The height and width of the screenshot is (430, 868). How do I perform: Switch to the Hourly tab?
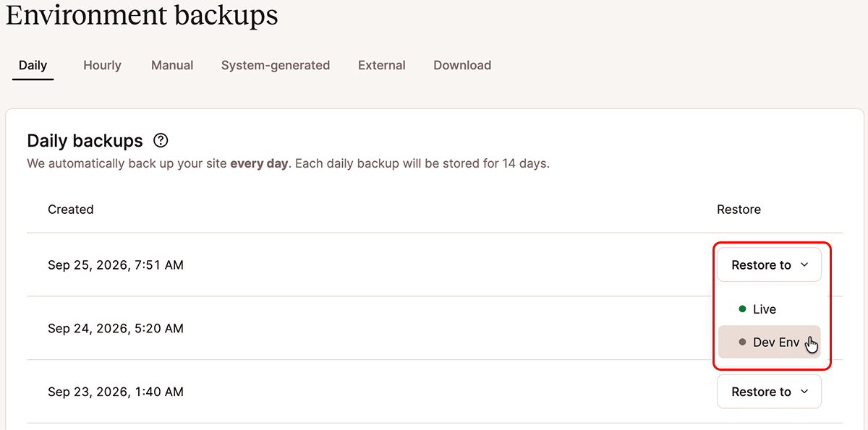(102, 65)
